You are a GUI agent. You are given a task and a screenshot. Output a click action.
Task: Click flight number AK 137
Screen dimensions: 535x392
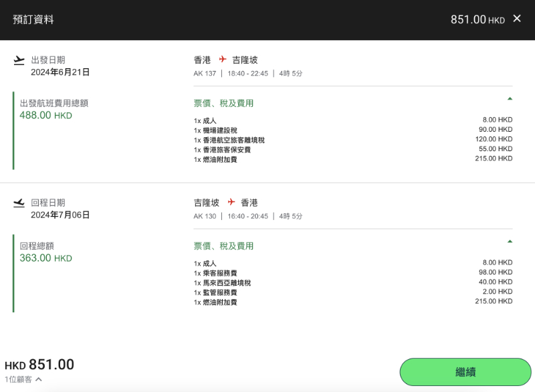(x=205, y=74)
